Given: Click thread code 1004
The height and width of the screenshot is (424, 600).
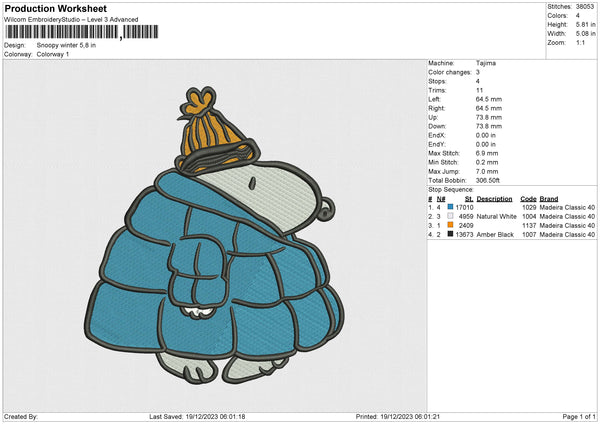Looking at the screenshot, I should [x=529, y=217].
